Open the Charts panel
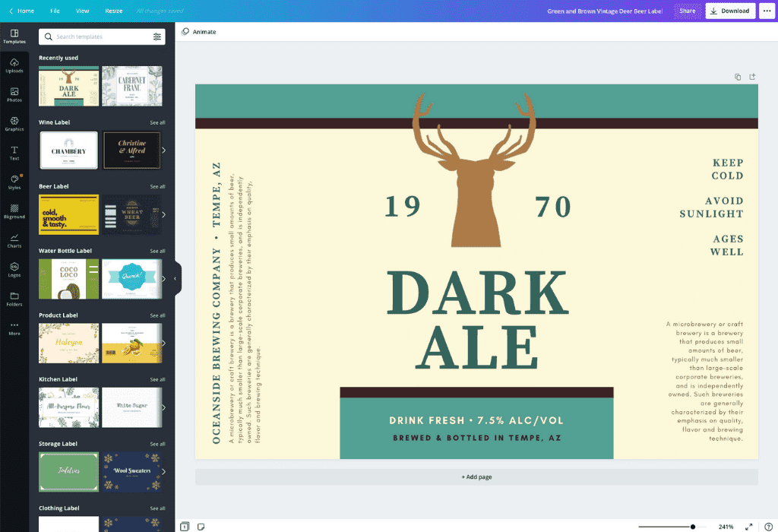 tap(14, 241)
